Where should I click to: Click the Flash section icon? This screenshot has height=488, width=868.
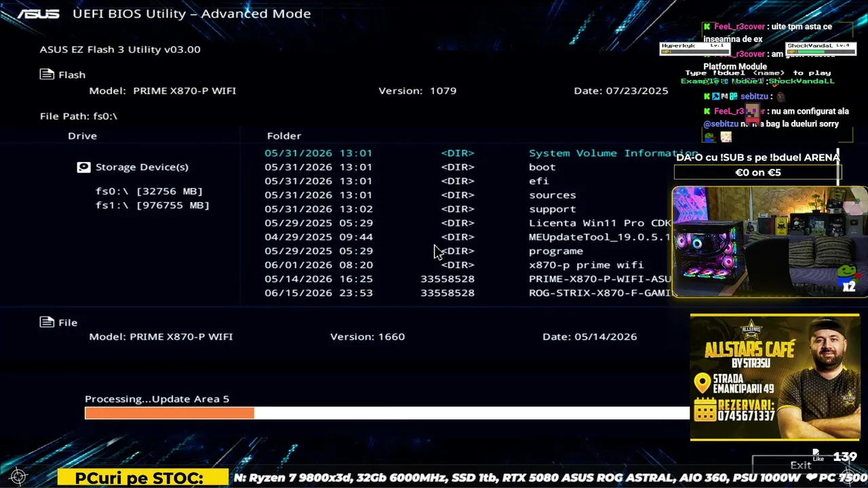[47, 75]
